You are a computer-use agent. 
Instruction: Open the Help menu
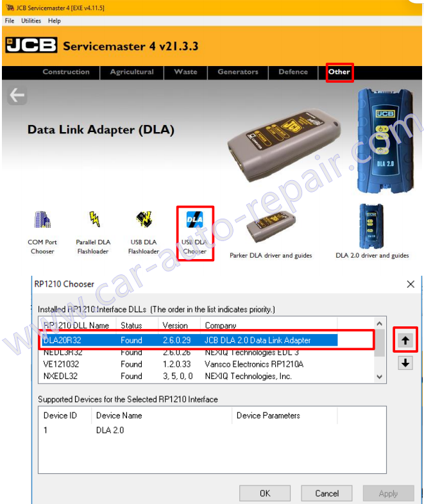[55, 21]
